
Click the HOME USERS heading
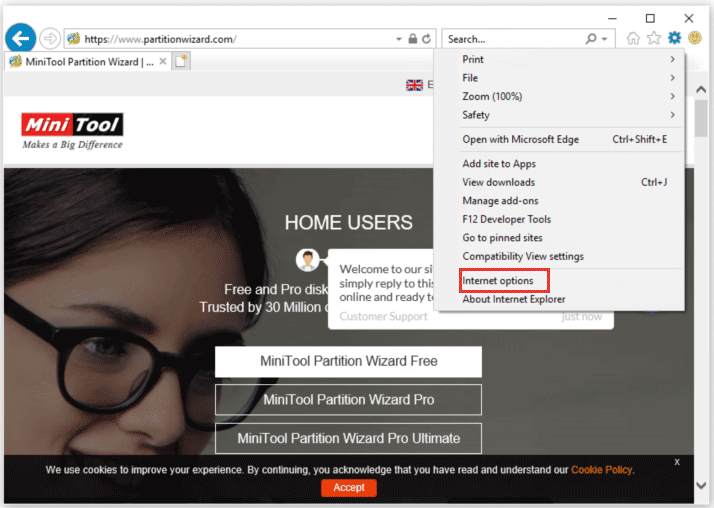(x=348, y=223)
